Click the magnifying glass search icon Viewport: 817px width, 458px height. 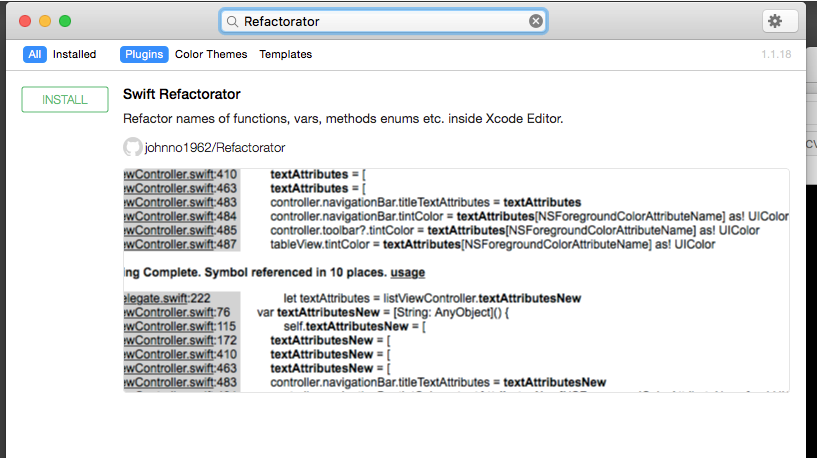[x=232, y=21]
